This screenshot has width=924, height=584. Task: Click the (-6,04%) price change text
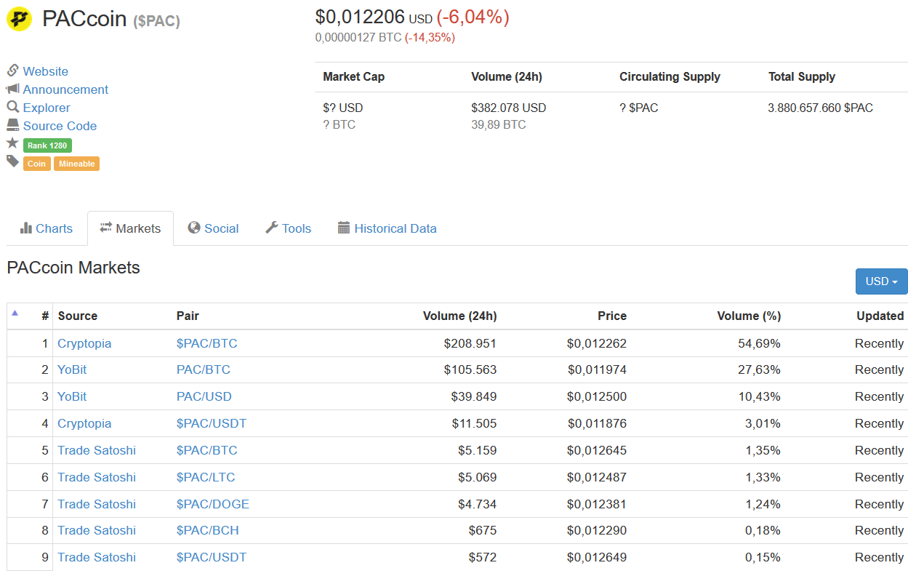coord(473,17)
